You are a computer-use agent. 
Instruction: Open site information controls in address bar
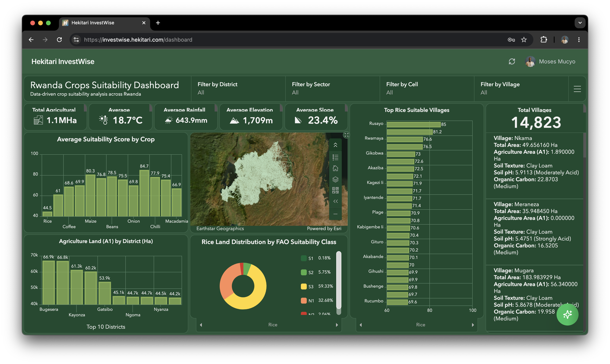point(76,40)
